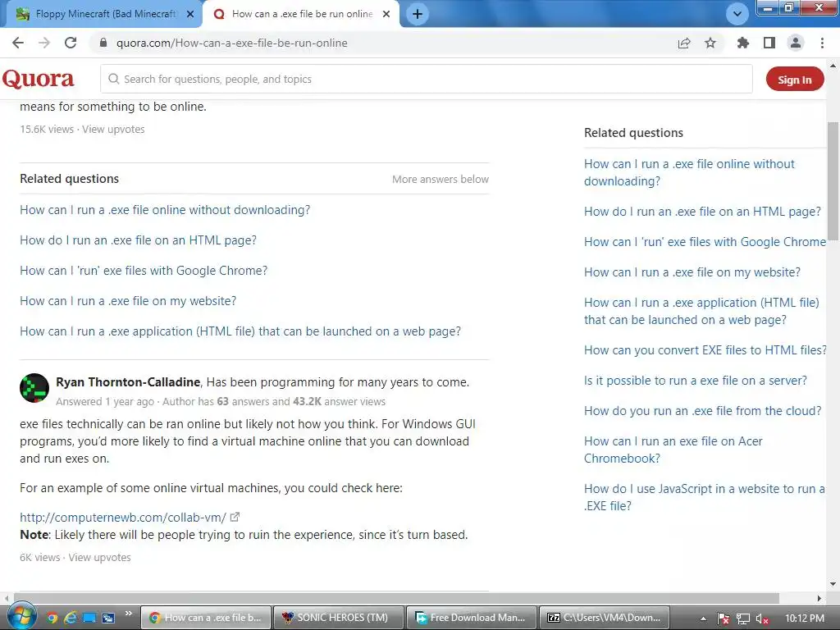Click 'Answered 1 year ago' timestamp

coord(105,401)
